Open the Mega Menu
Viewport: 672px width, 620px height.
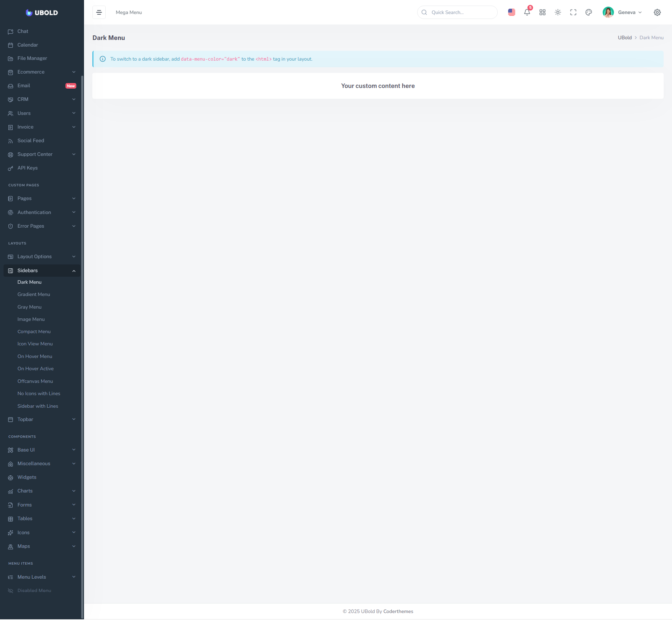(129, 12)
